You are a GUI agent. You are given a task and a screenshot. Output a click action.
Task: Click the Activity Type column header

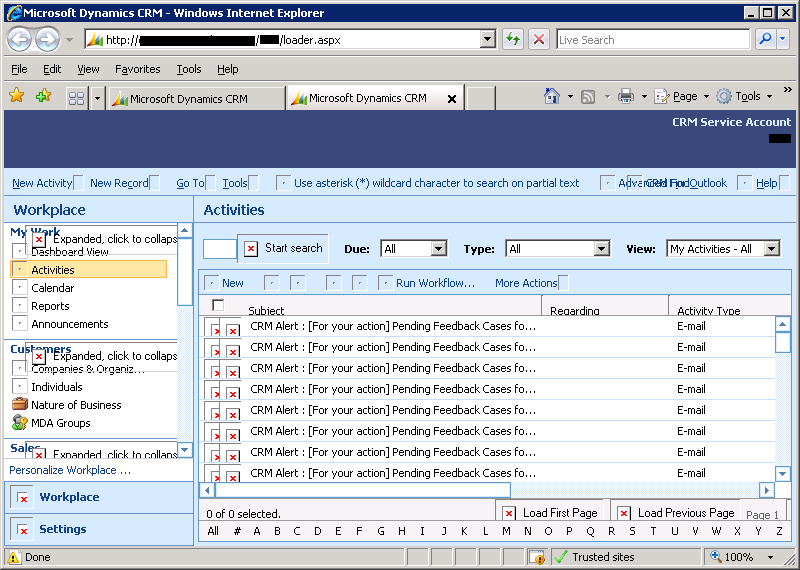pyautogui.click(x=708, y=309)
